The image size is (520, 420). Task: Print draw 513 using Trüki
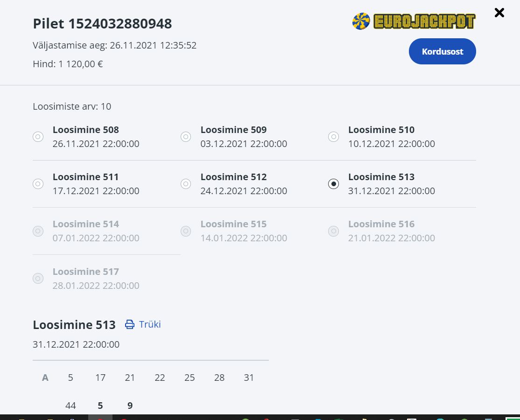[x=143, y=324]
